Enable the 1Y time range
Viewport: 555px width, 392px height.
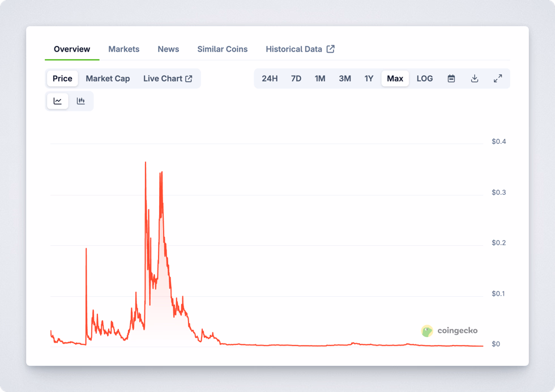pos(369,78)
